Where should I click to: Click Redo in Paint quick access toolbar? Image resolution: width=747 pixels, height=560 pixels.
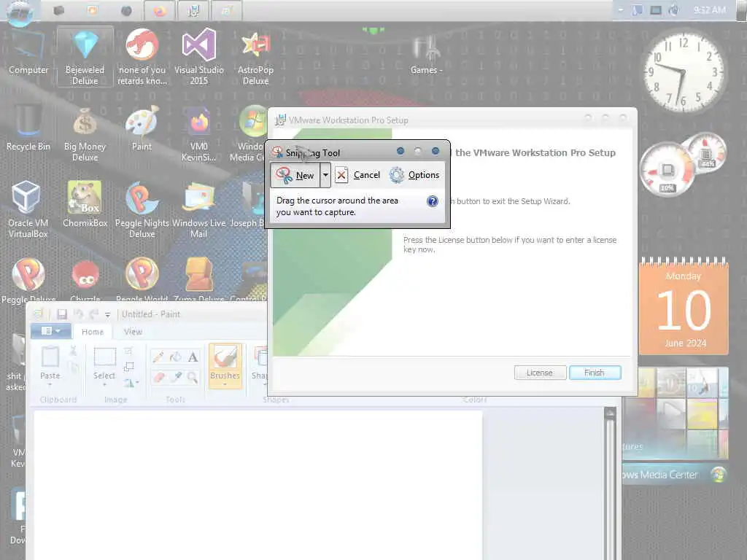click(94, 314)
